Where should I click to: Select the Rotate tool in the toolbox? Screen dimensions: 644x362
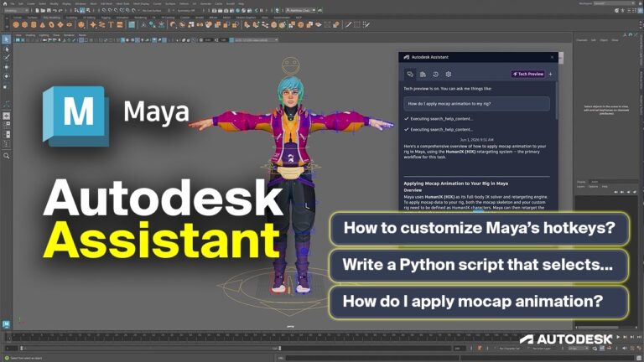click(x=6, y=76)
